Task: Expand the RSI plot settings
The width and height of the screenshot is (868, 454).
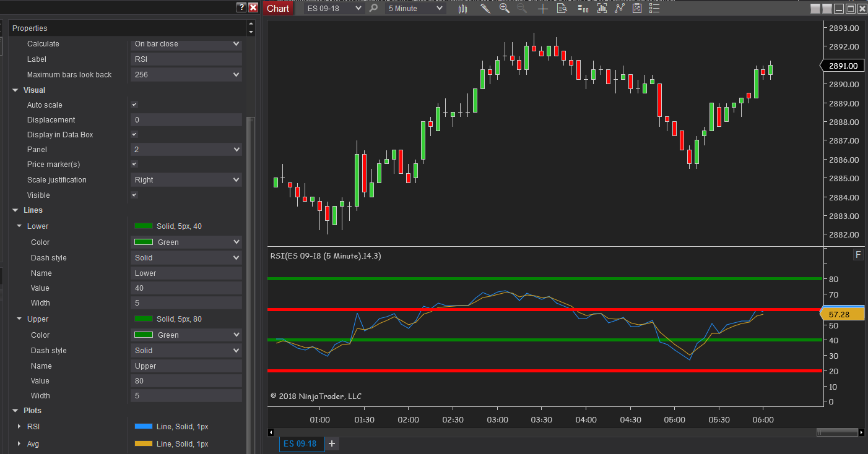Action: [x=19, y=427]
